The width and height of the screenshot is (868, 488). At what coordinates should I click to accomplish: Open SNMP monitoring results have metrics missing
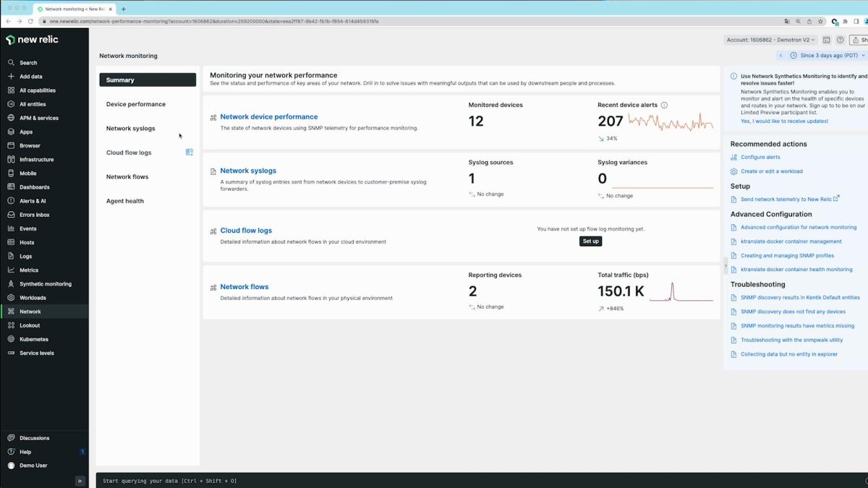[x=797, y=326]
